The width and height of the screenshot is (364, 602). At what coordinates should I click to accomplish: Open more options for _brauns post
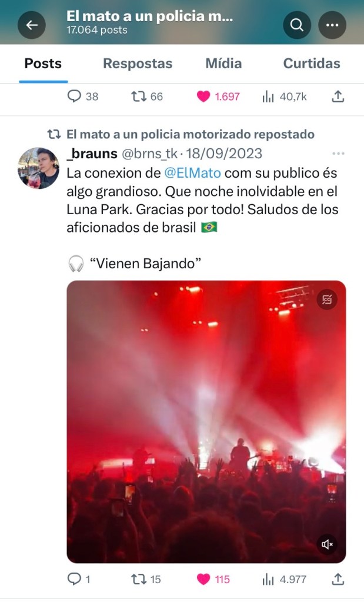(338, 154)
